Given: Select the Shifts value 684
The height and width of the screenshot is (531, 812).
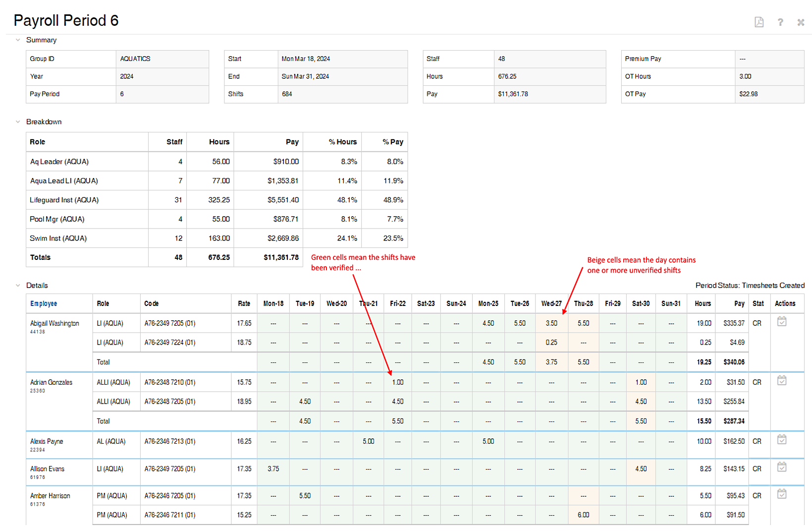Looking at the screenshot, I should (x=287, y=94).
